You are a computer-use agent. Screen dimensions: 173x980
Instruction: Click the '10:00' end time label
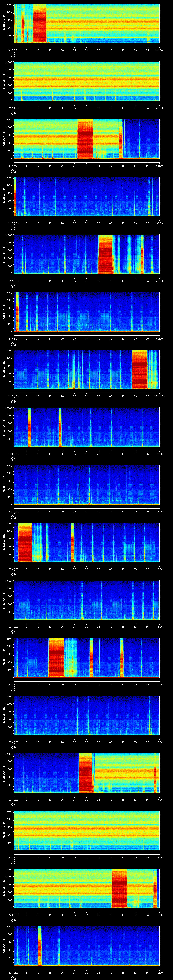[160, 972]
